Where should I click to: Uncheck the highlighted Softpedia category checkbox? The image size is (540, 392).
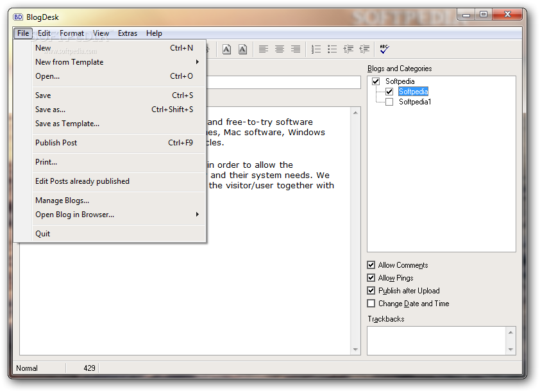[x=389, y=92]
